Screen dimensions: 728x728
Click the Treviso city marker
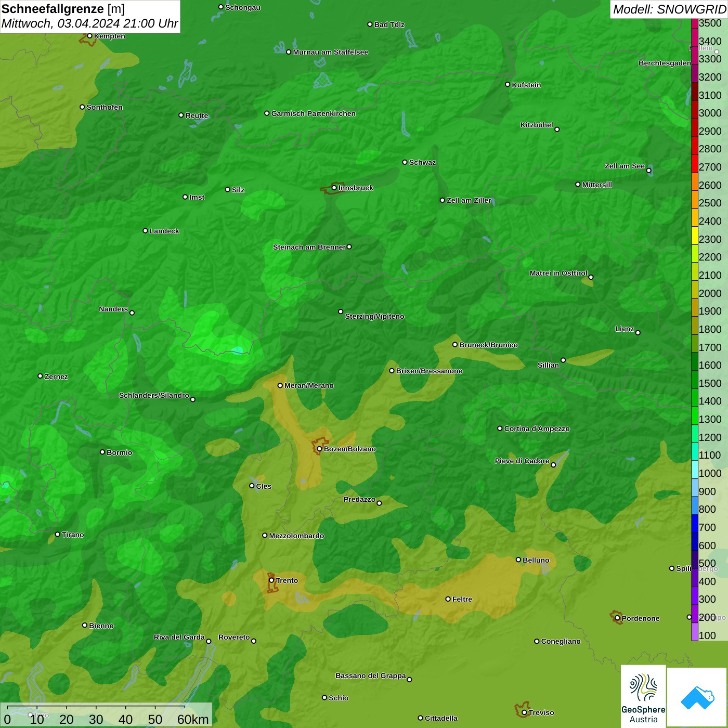[x=524, y=712]
